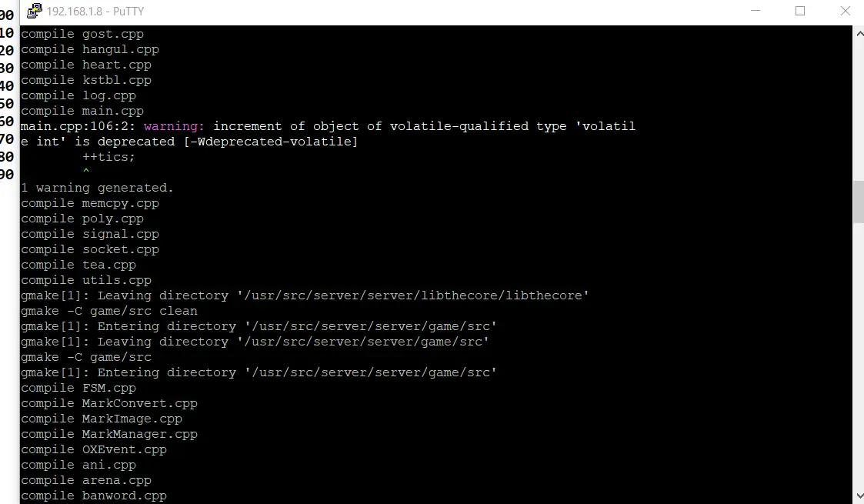Screen dimensions: 864x504
Task: Click the scrollbar up arrow
Action: pos(859,34)
